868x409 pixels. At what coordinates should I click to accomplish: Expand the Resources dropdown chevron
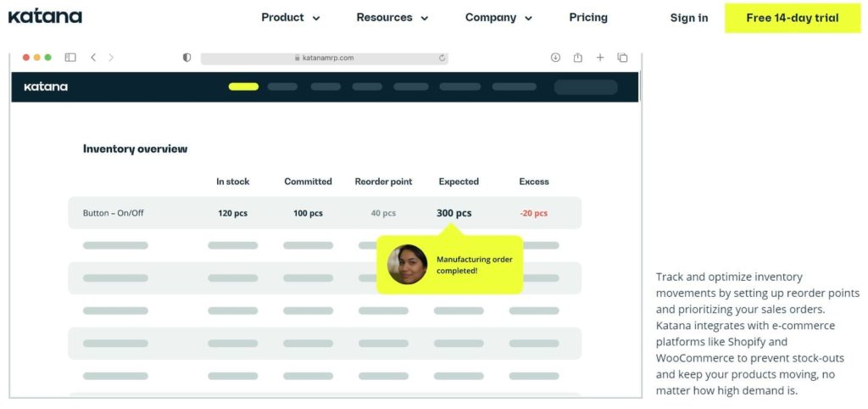[425, 19]
